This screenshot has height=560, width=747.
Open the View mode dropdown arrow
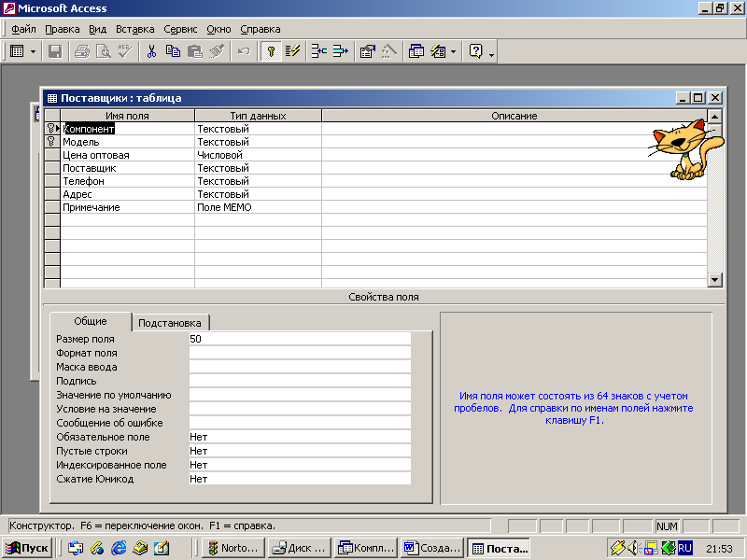coord(33,51)
